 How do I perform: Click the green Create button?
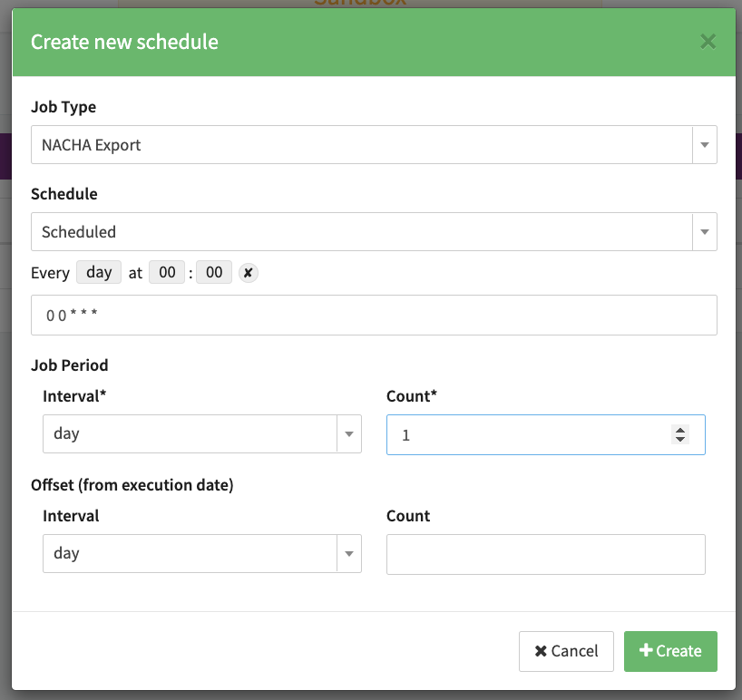670,651
